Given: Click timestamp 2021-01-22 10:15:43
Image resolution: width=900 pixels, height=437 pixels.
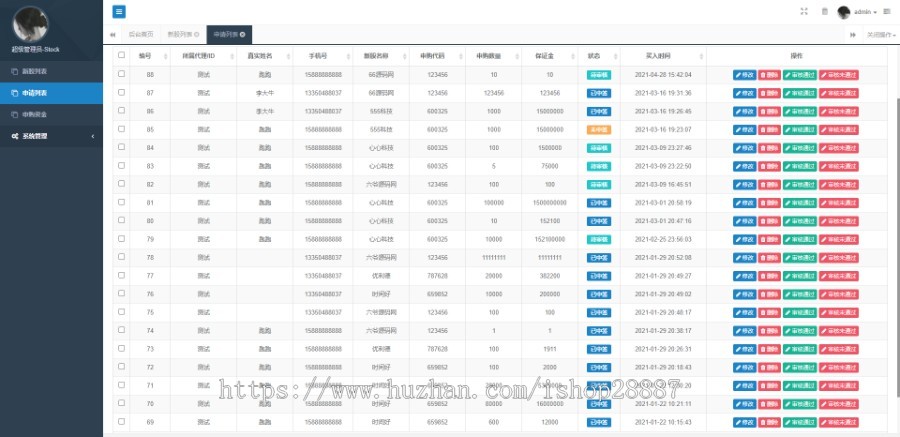Looking at the screenshot, I should (663, 422).
